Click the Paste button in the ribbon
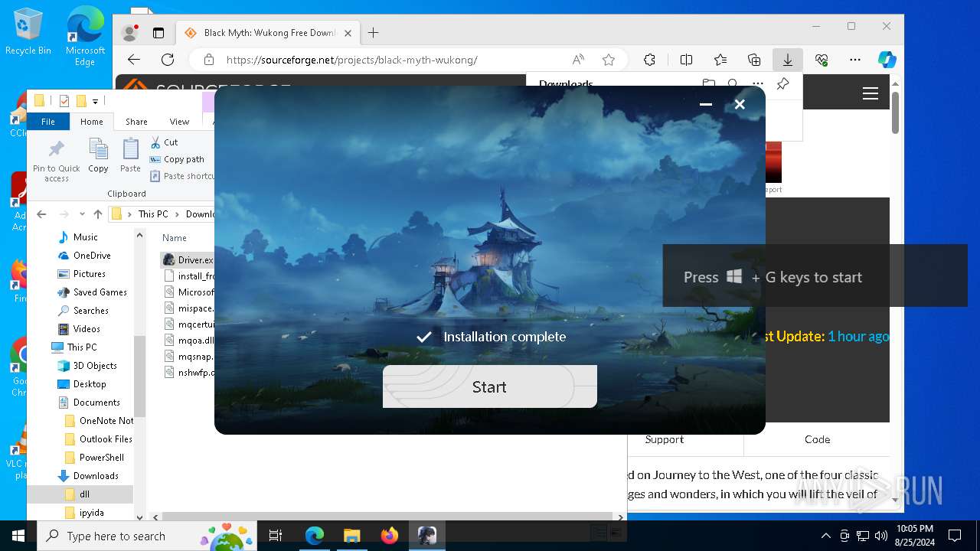 coord(130,155)
